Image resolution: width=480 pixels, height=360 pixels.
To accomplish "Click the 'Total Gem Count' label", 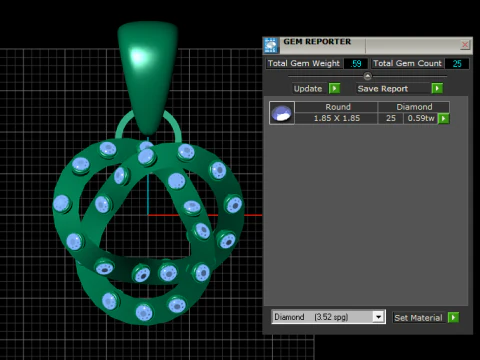I will click(x=407, y=63).
